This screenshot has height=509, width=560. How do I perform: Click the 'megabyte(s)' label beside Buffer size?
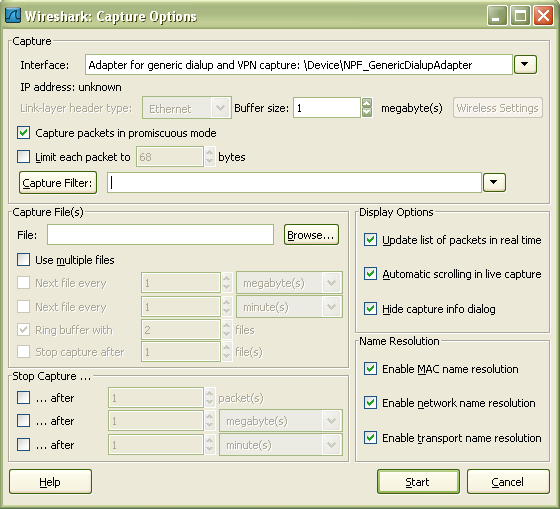pyautogui.click(x=412, y=108)
